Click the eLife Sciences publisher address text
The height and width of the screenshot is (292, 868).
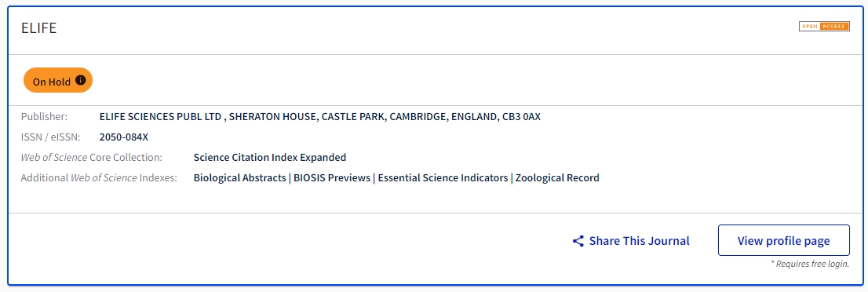pos(320,117)
